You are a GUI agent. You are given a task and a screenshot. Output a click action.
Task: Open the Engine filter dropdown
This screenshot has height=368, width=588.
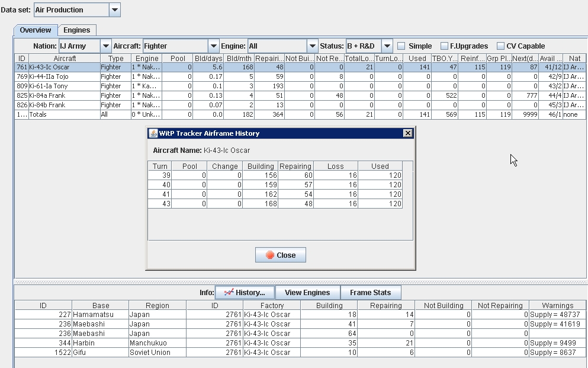tap(312, 46)
